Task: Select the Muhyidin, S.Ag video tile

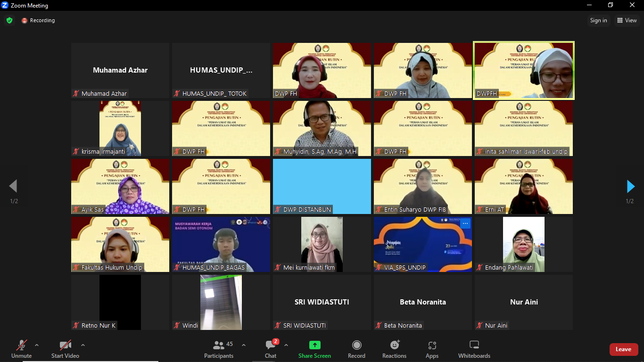Action: click(322, 128)
